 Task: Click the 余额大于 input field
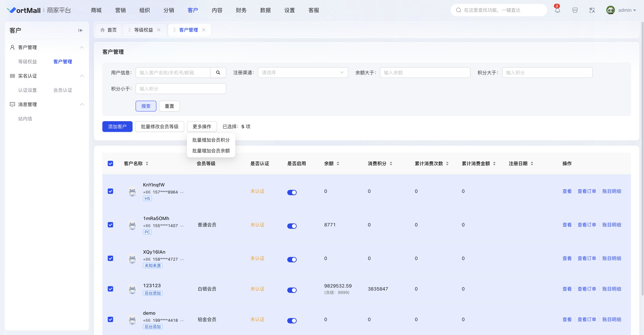(x=425, y=73)
